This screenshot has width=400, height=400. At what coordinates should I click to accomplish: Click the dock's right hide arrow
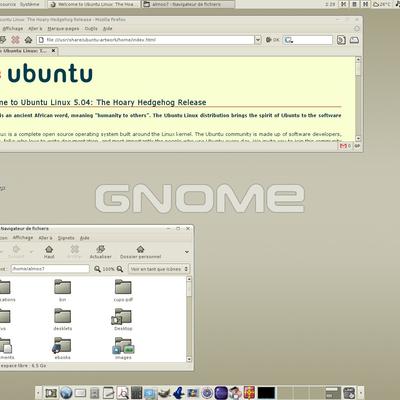[360, 393]
